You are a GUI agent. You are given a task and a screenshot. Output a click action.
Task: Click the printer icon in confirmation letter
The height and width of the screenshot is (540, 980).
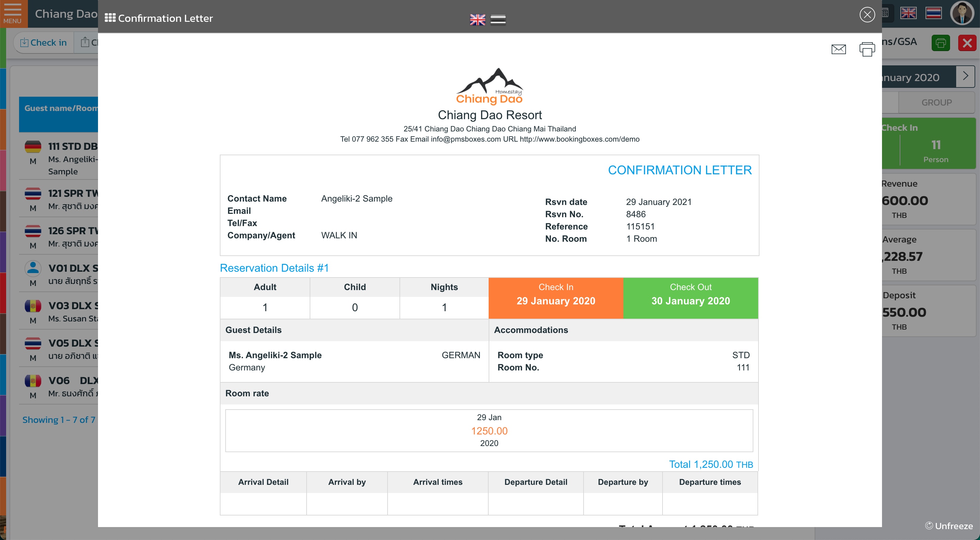867,49
